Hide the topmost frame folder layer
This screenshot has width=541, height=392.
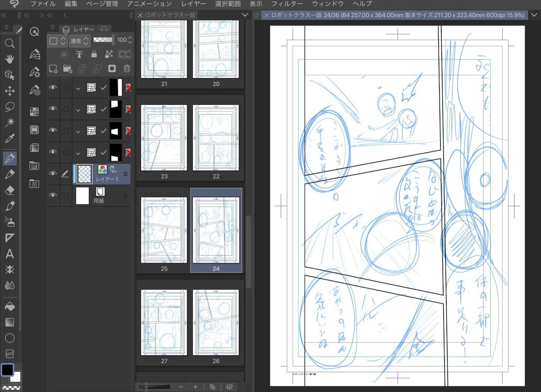click(53, 87)
